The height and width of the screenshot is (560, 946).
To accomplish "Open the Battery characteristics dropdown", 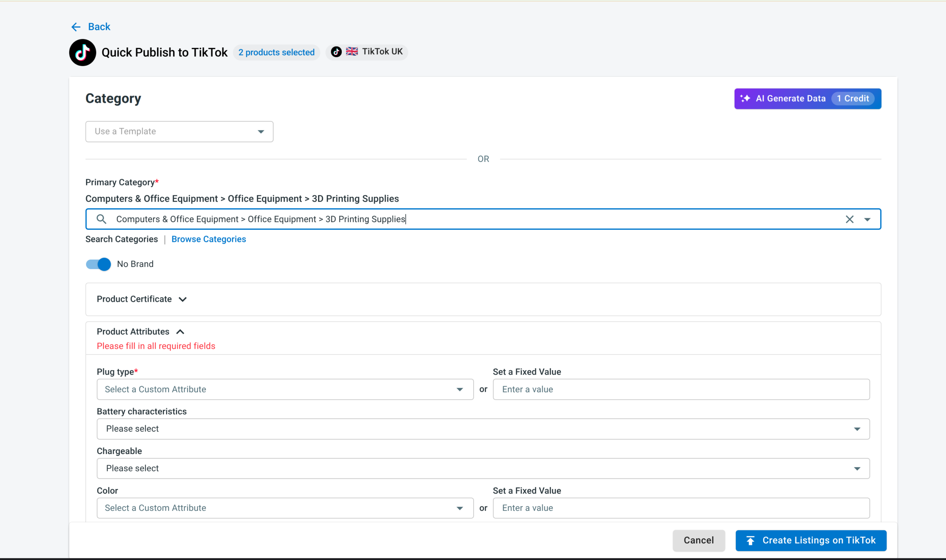I will 483,428.
